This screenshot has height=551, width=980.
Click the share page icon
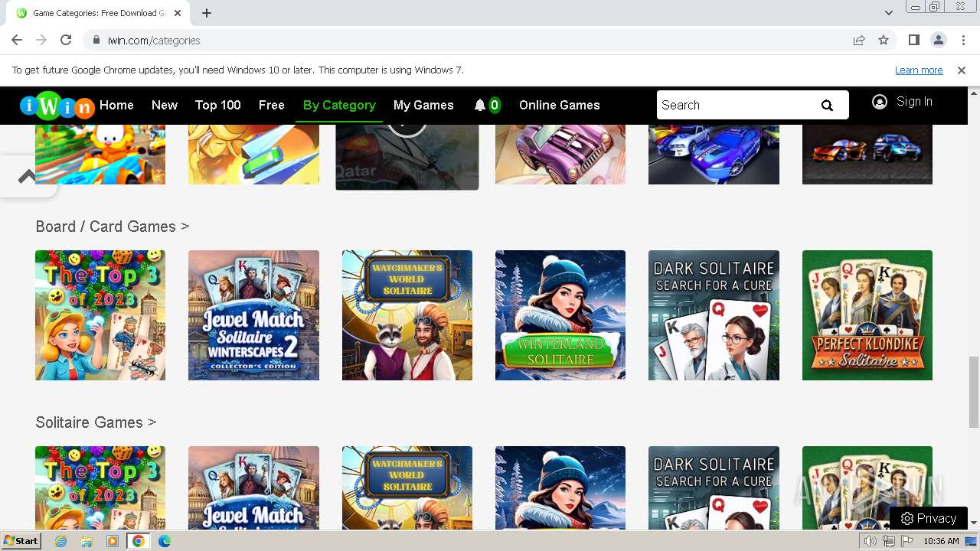(x=859, y=41)
